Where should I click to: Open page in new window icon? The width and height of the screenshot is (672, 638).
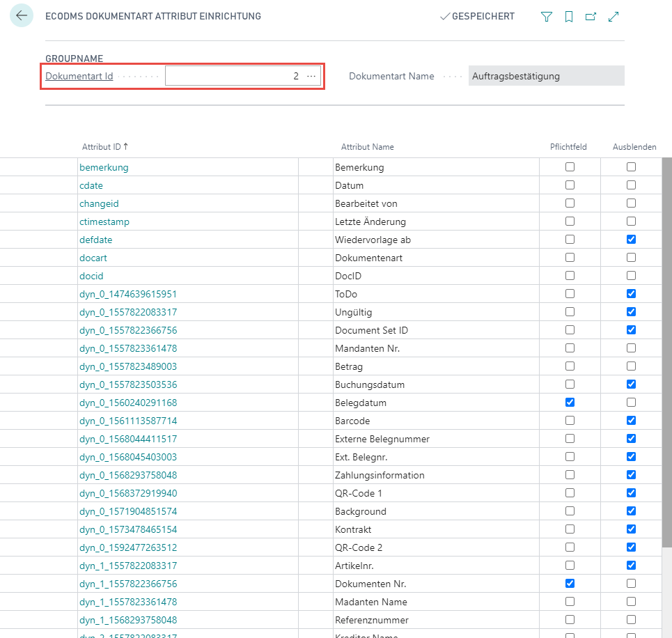[x=591, y=17]
